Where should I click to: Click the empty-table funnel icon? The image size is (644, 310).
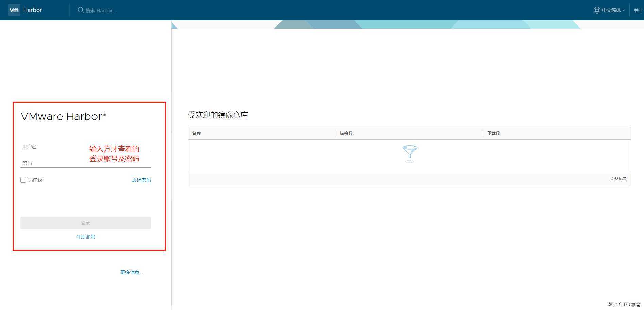click(409, 154)
